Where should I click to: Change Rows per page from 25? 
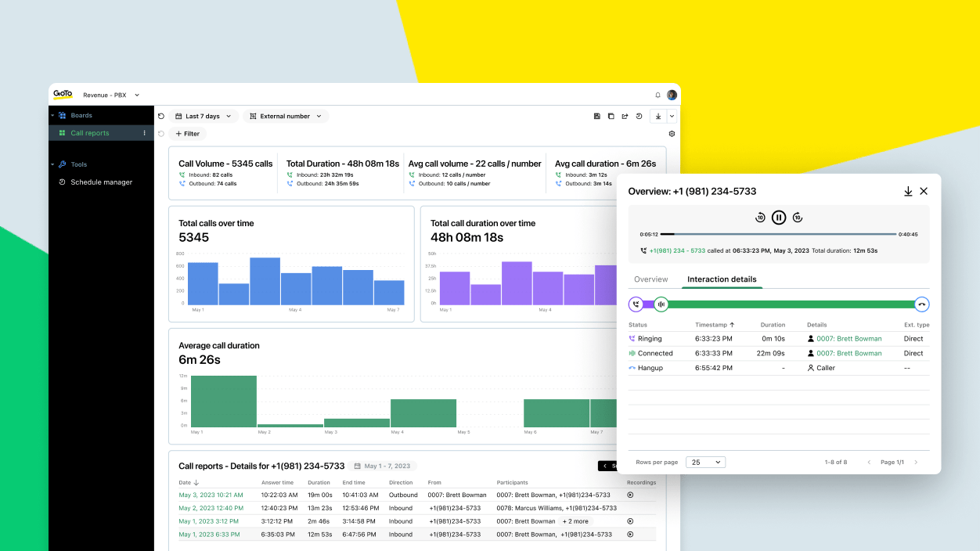coord(705,462)
